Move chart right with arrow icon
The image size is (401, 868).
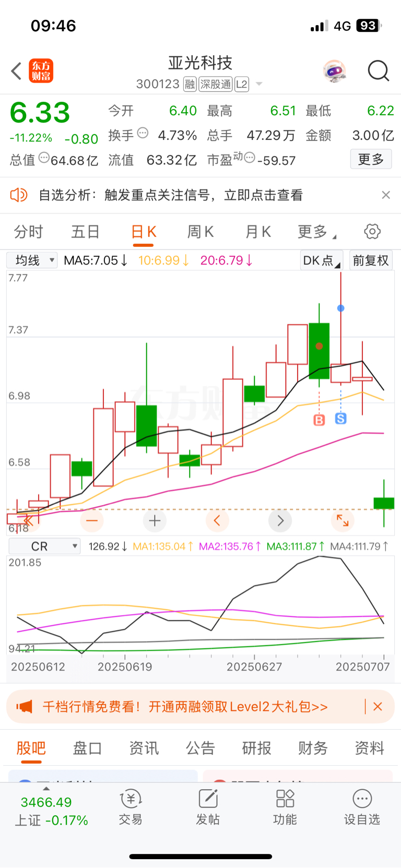280,520
